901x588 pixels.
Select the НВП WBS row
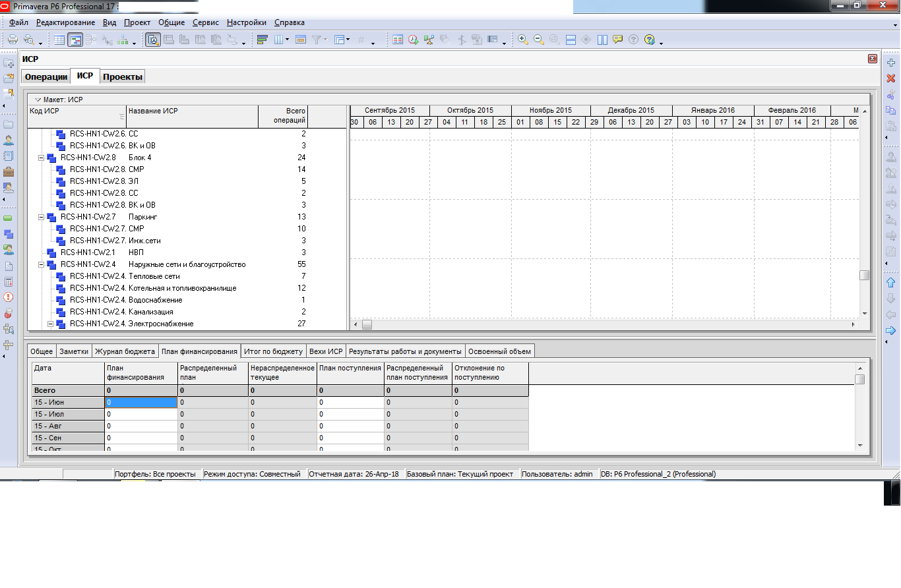(x=187, y=252)
